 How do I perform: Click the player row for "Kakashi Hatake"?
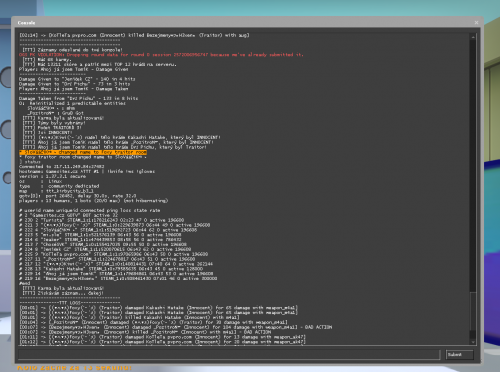[x=111, y=269]
